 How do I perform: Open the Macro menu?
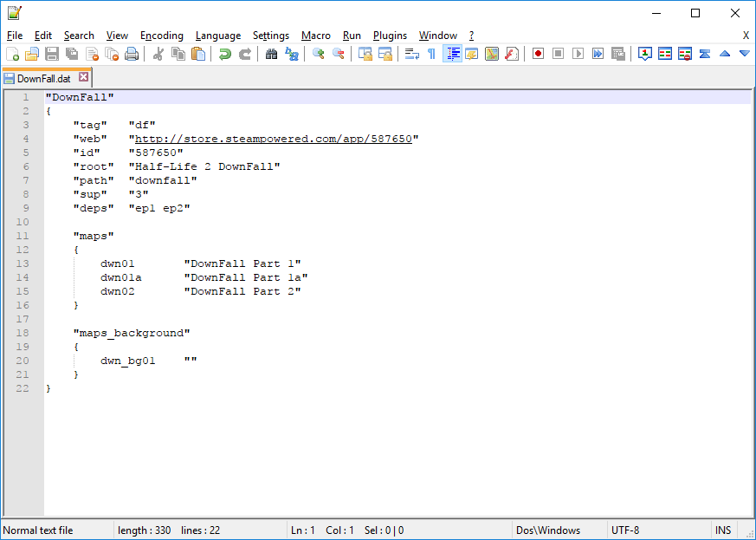click(316, 36)
